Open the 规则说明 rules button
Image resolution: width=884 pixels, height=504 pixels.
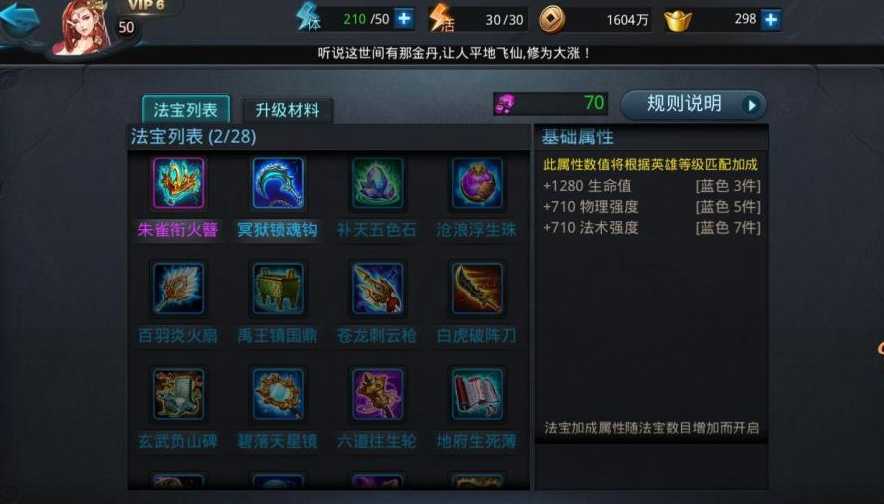(693, 104)
